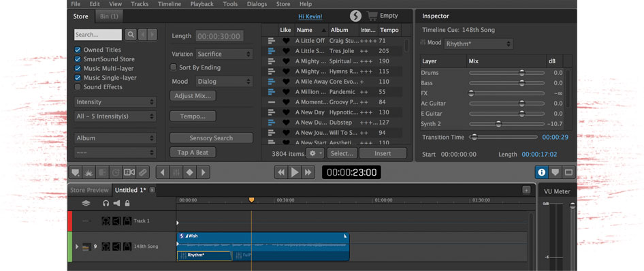Rewind playback with double left arrows

tap(281, 172)
